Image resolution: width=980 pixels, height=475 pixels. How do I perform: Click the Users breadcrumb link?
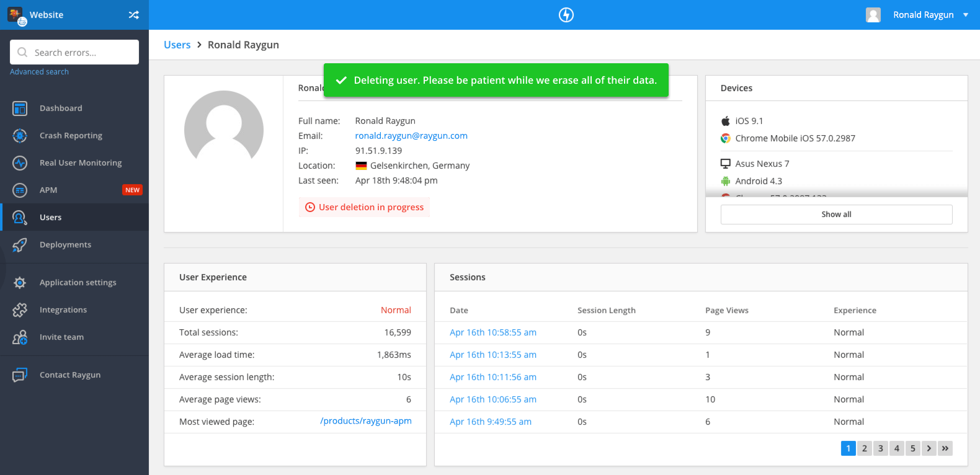coord(177,45)
